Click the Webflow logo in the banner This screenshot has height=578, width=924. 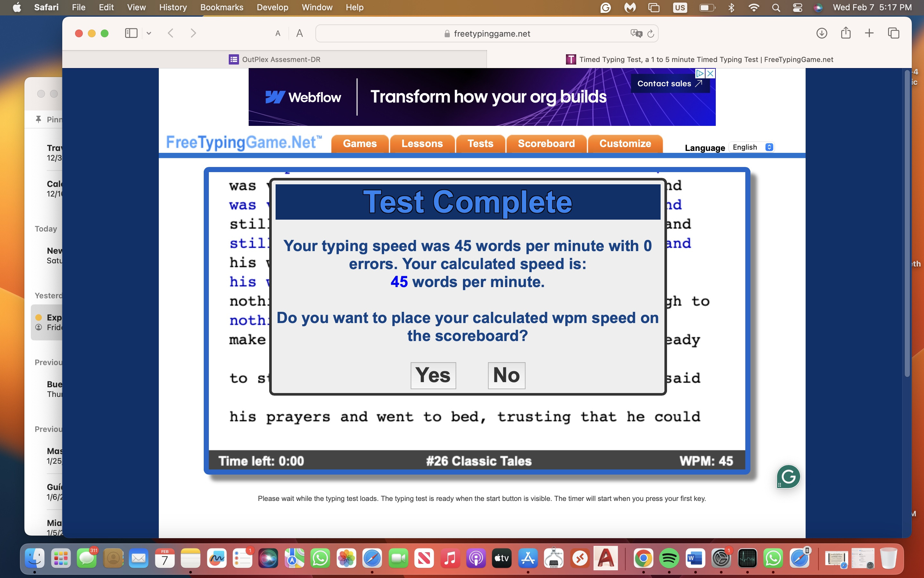[x=303, y=97]
